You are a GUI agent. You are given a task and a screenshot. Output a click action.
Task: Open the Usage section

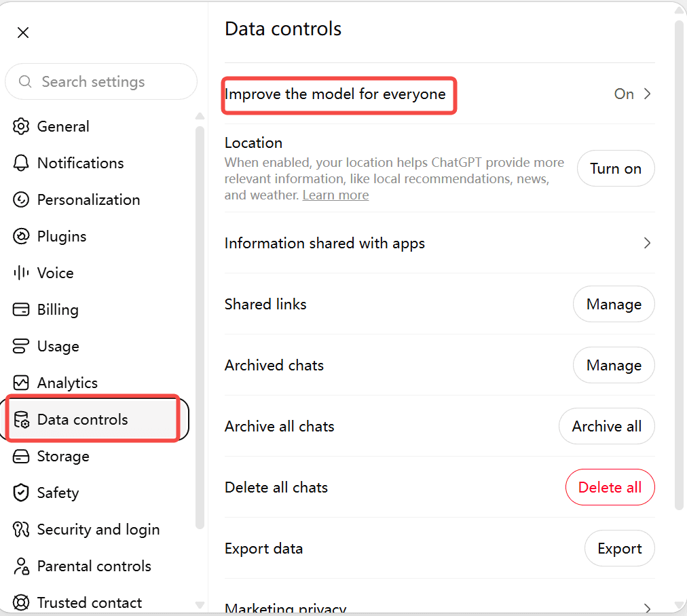point(95,346)
